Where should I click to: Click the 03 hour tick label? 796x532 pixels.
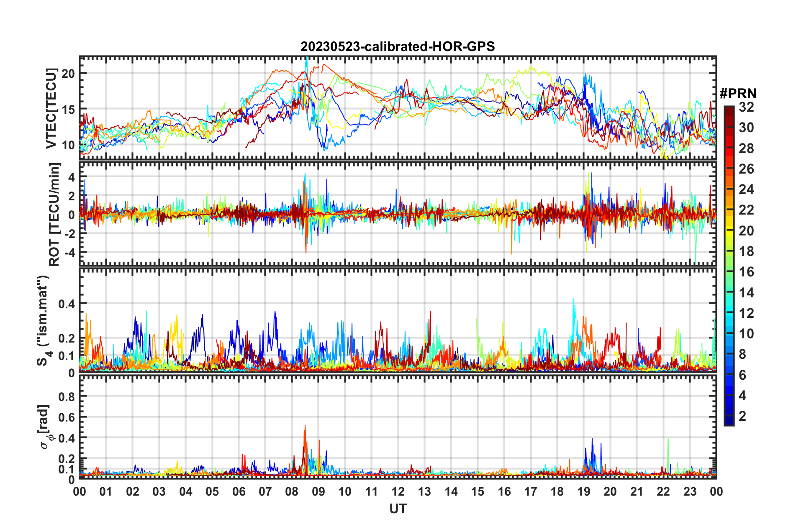tap(159, 491)
